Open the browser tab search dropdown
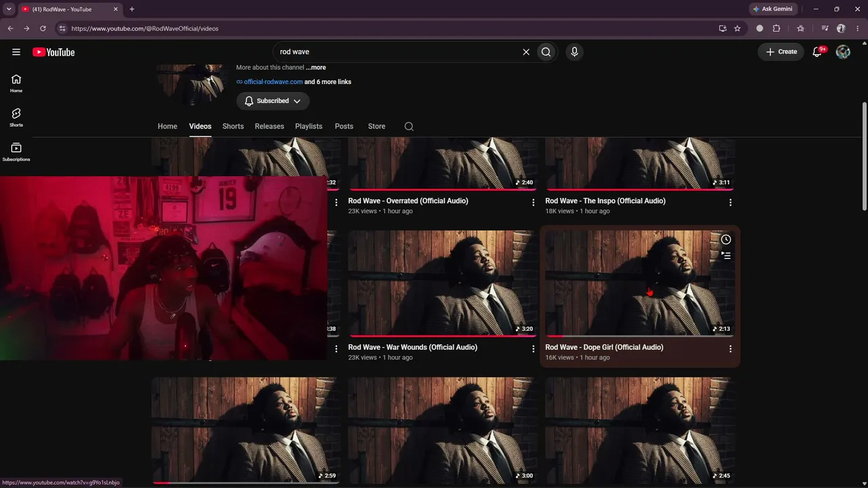 click(9, 9)
